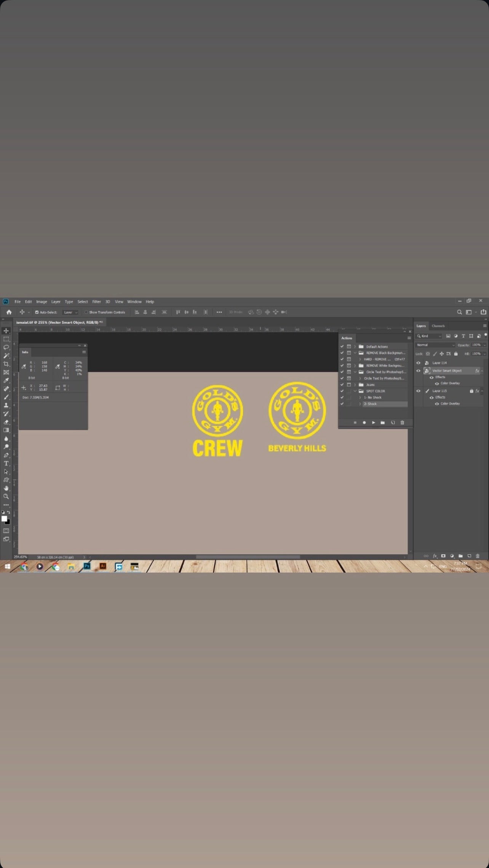Toggle the Default Actions set checkmark
489x868 pixels.
(x=342, y=347)
